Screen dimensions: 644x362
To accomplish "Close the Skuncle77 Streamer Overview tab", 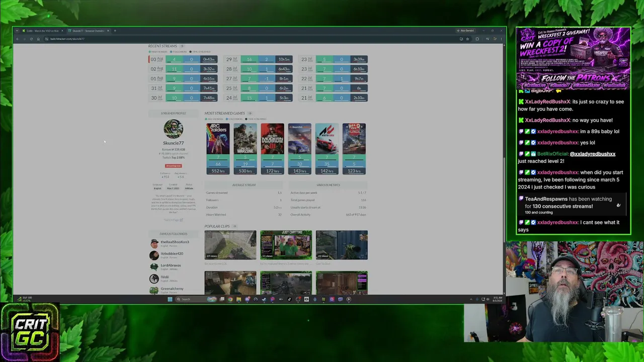I will coord(108,31).
